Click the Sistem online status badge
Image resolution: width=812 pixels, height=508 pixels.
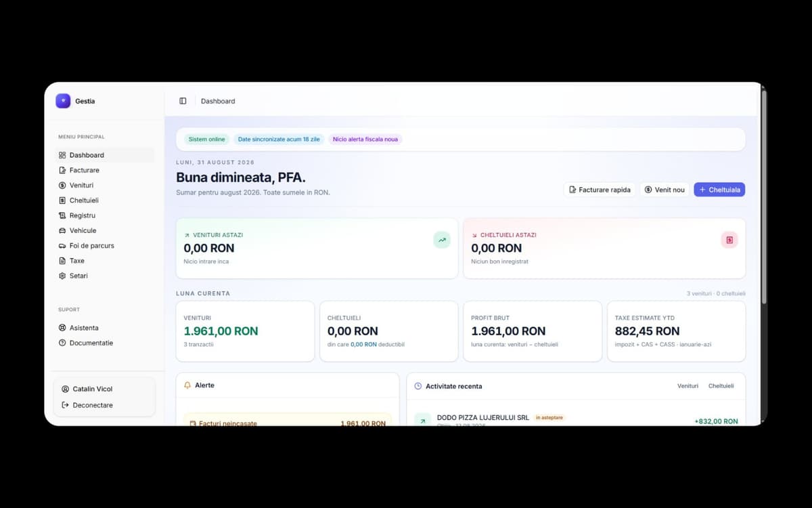click(206, 140)
